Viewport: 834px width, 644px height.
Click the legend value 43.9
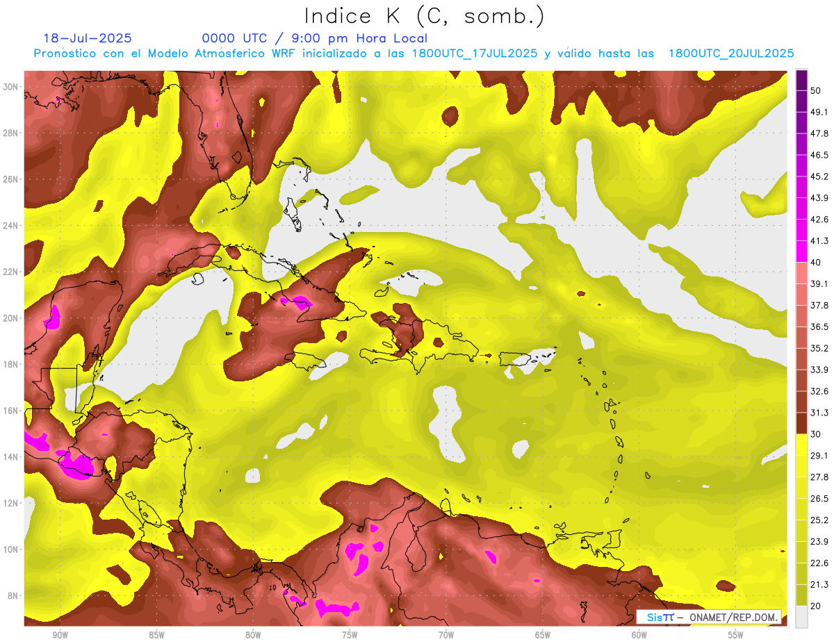(x=819, y=198)
